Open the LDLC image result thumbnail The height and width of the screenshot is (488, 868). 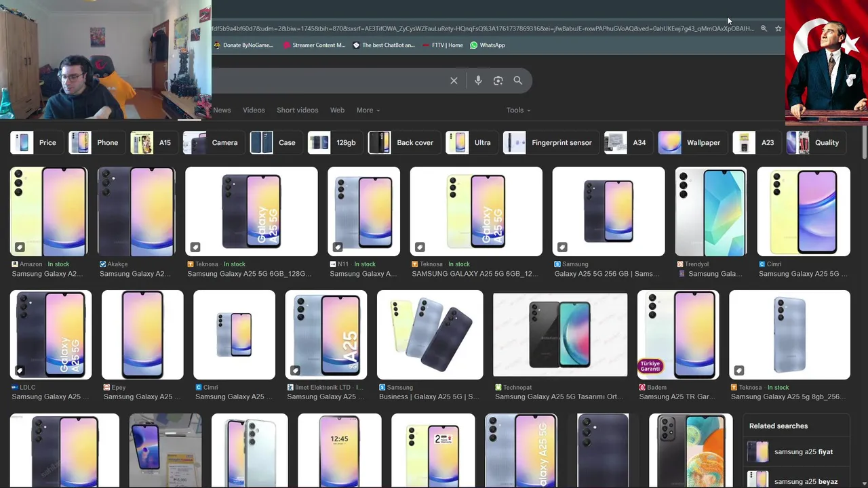tap(51, 335)
